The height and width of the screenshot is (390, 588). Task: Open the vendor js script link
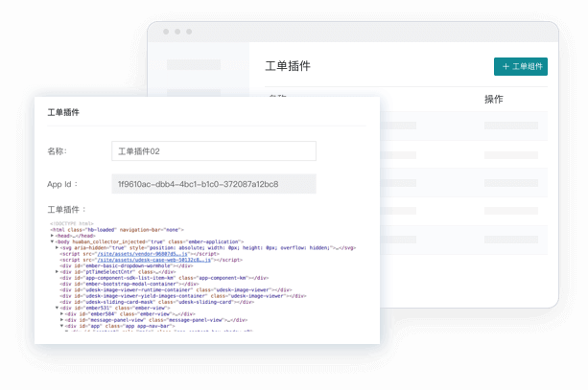[143, 254]
